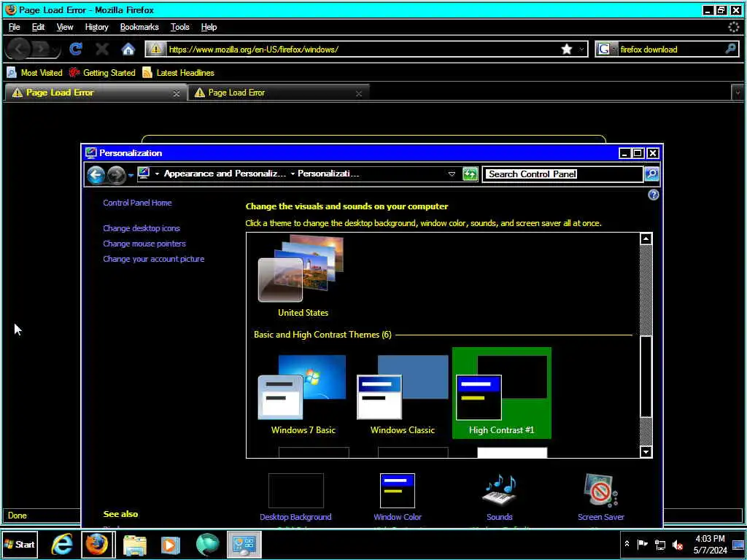This screenshot has width=747, height=560.
Task: Click theme list scroll up arrow
Action: [x=646, y=239]
